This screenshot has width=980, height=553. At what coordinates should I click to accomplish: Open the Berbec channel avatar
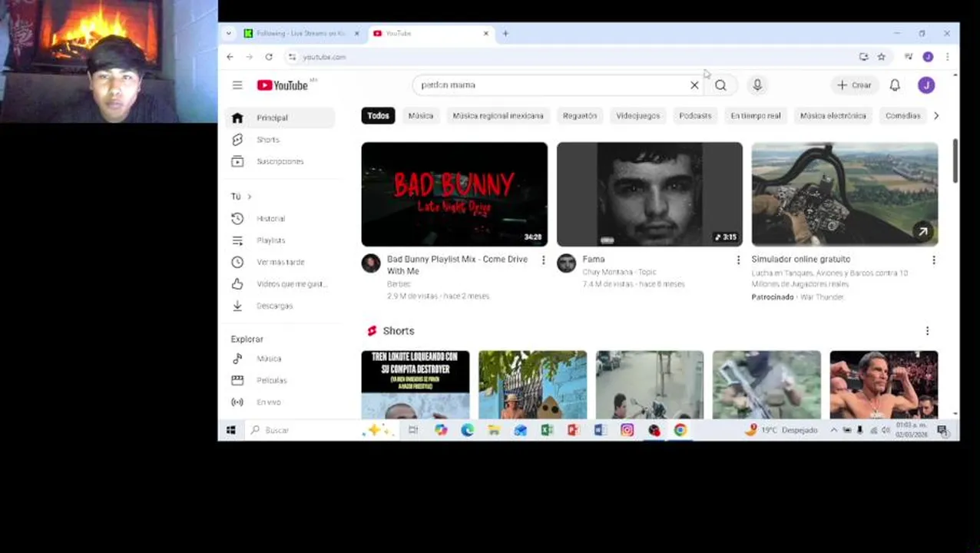371,263
